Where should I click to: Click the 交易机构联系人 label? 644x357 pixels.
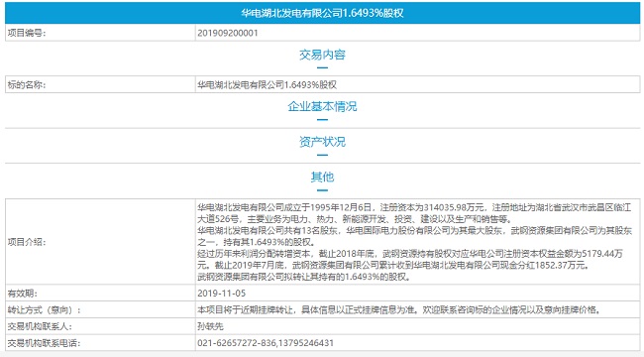tap(40, 326)
